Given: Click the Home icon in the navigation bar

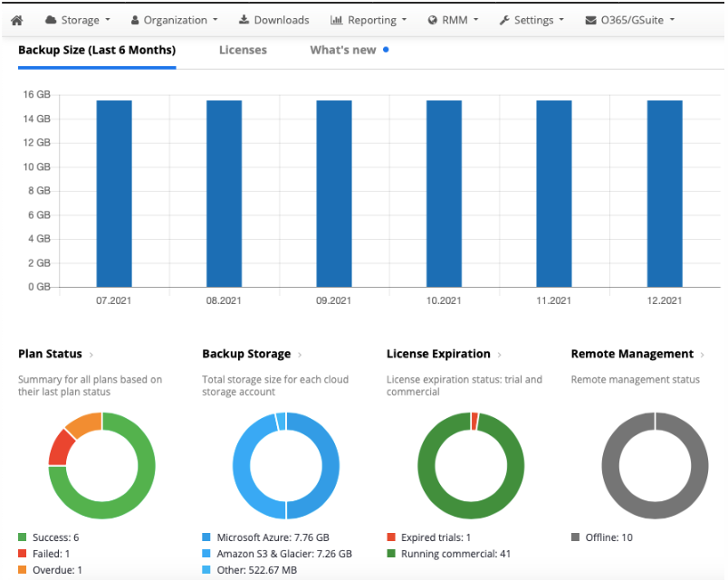Looking at the screenshot, I should 16,19.
